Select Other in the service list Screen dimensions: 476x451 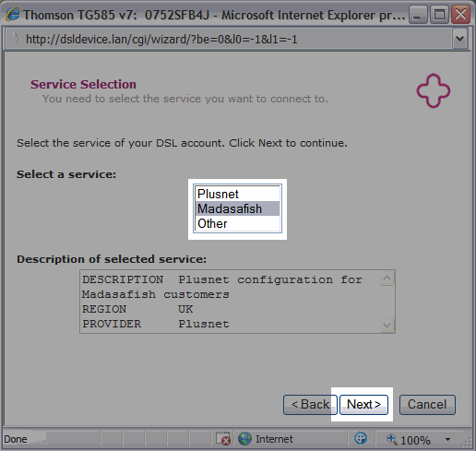(238, 223)
